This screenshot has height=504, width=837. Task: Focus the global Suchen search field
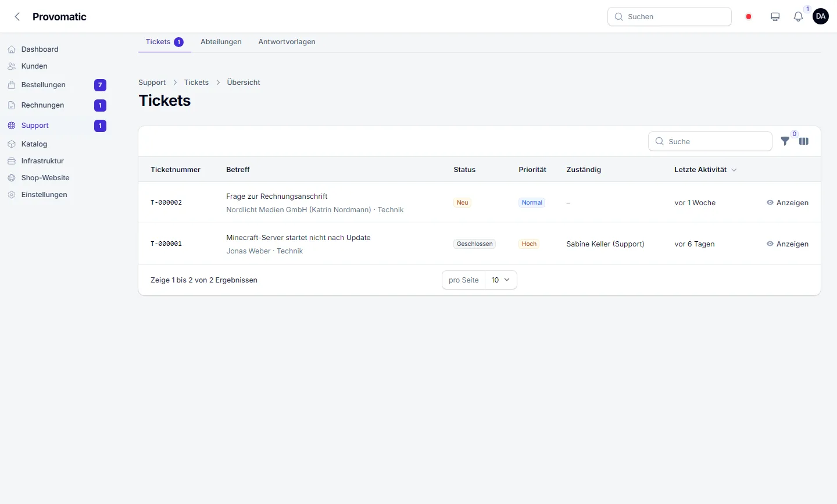[x=670, y=17]
